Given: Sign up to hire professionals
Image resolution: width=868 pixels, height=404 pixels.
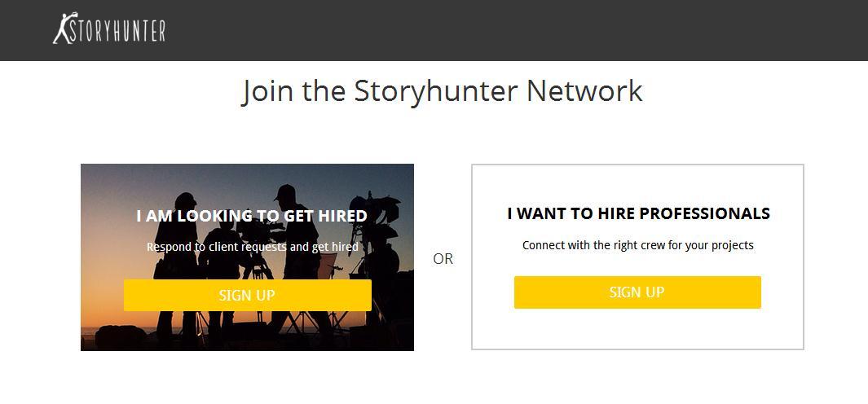Looking at the screenshot, I should click(637, 292).
